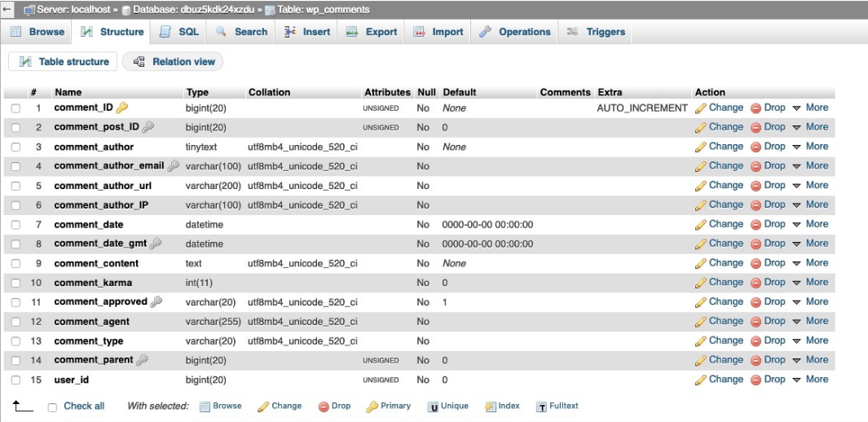Switch to the Browse tab
This screenshot has width=868, height=422.
(37, 32)
